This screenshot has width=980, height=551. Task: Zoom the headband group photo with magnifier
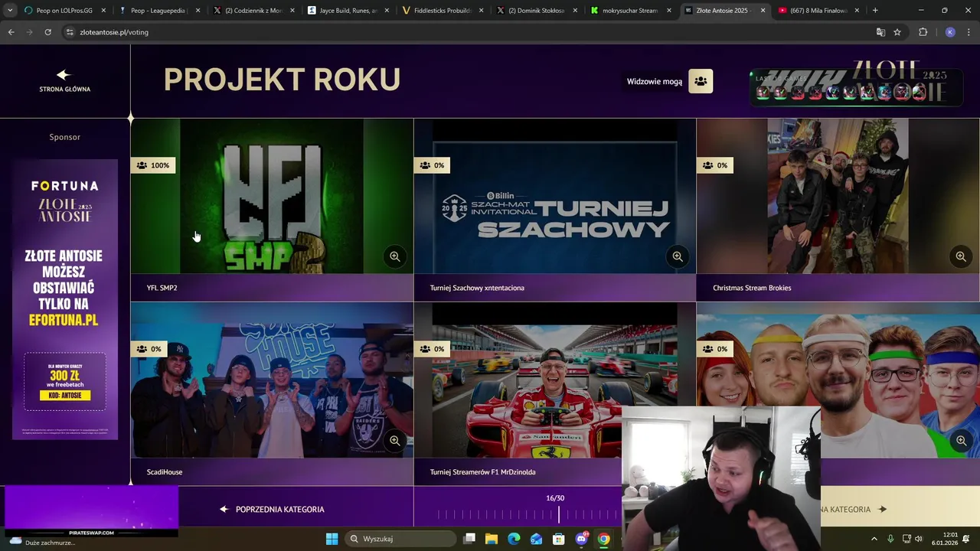pyautogui.click(x=961, y=441)
